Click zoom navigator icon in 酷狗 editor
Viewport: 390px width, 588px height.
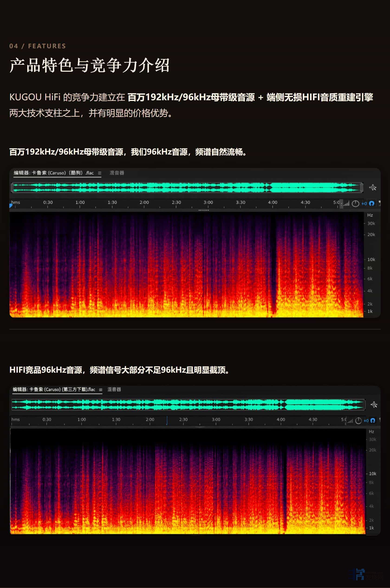(x=373, y=187)
